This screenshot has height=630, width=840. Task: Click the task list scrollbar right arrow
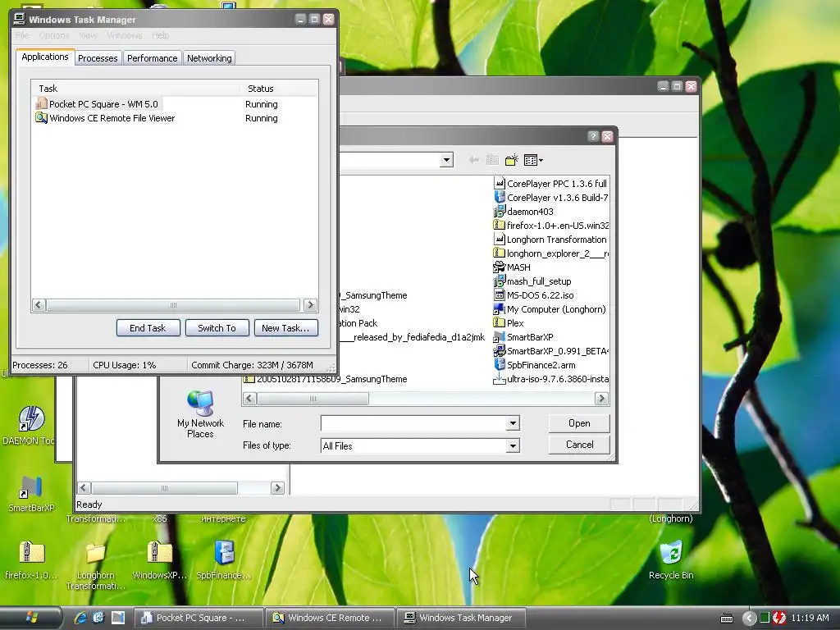pyautogui.click(x=310, y=305)
